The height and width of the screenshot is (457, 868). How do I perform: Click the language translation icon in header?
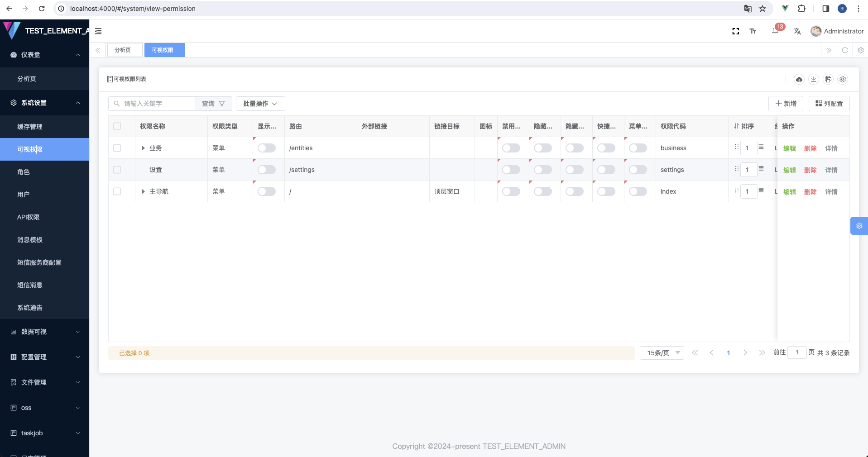[x=797, y=31]
